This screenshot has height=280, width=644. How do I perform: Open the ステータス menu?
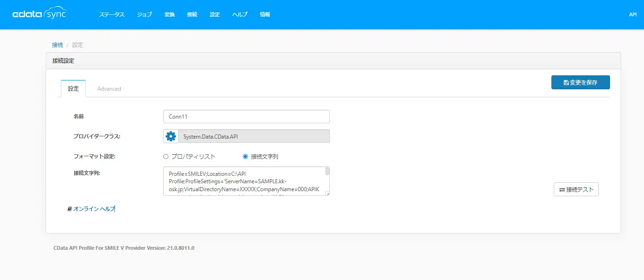click(x=112, y=14)
